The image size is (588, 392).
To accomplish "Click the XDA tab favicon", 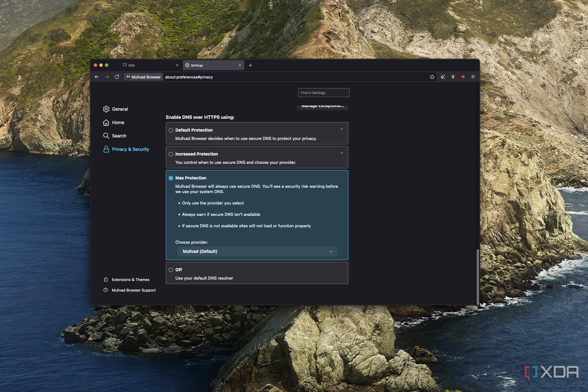I will click(125, 65).
